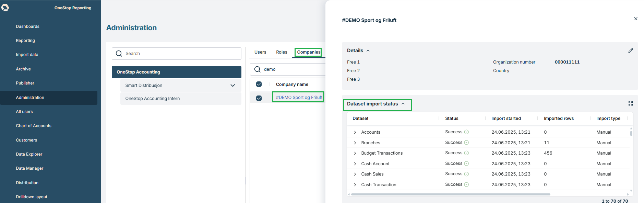The width and height of the screenshot is (644, 203).
Task: Sort by the Dataset column header
Action: [360, 119]
